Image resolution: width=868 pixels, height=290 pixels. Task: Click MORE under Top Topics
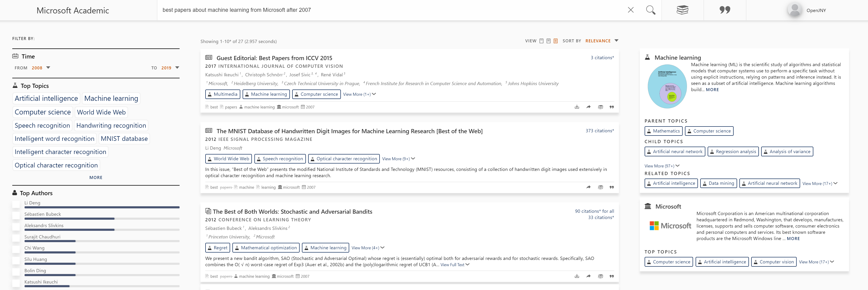pos(96,178)
